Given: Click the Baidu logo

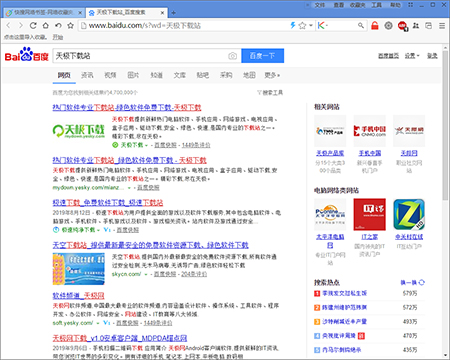Looking at the screenshot, I should (x=27, y=55).
